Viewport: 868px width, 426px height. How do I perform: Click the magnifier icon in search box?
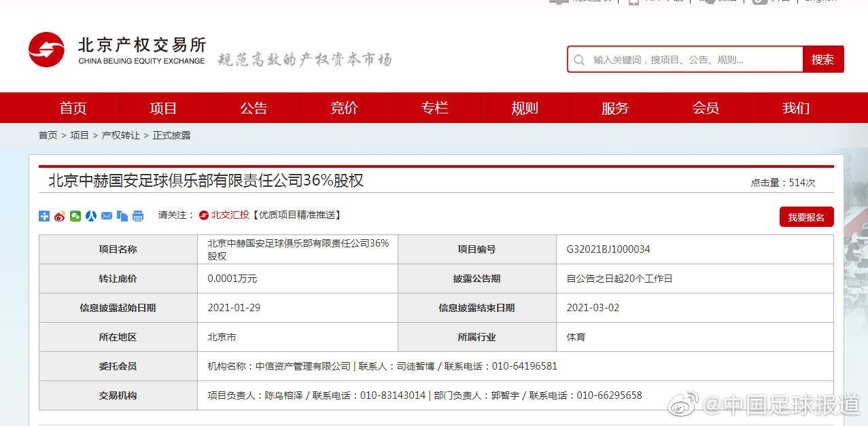[579, 60]
